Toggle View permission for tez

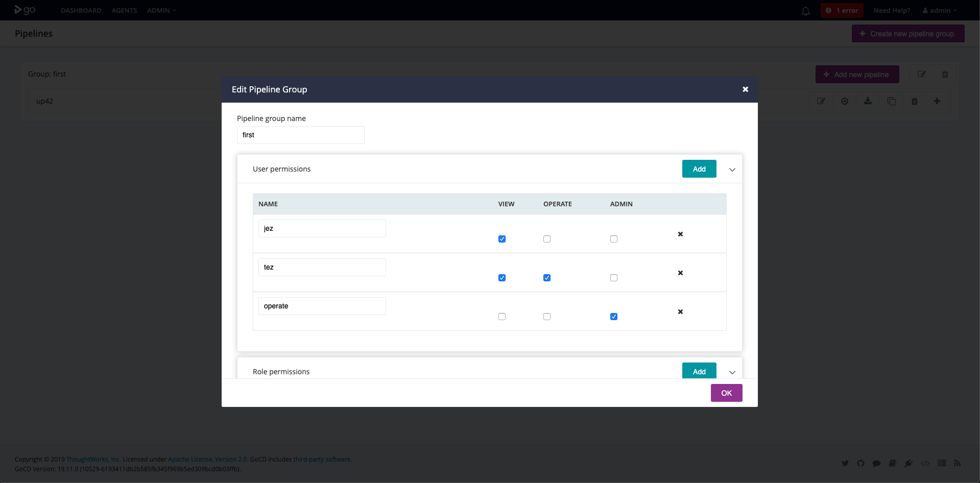tap(502, 278)
